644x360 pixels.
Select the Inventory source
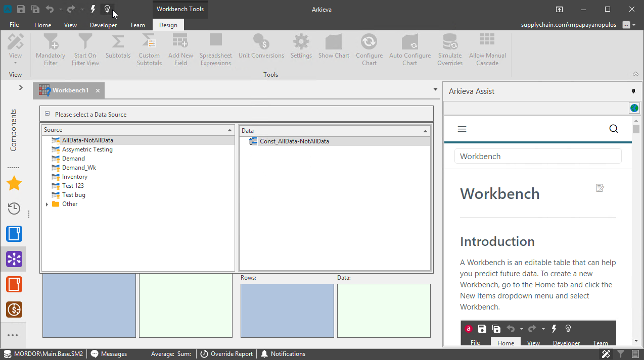(x=74, y=177)
